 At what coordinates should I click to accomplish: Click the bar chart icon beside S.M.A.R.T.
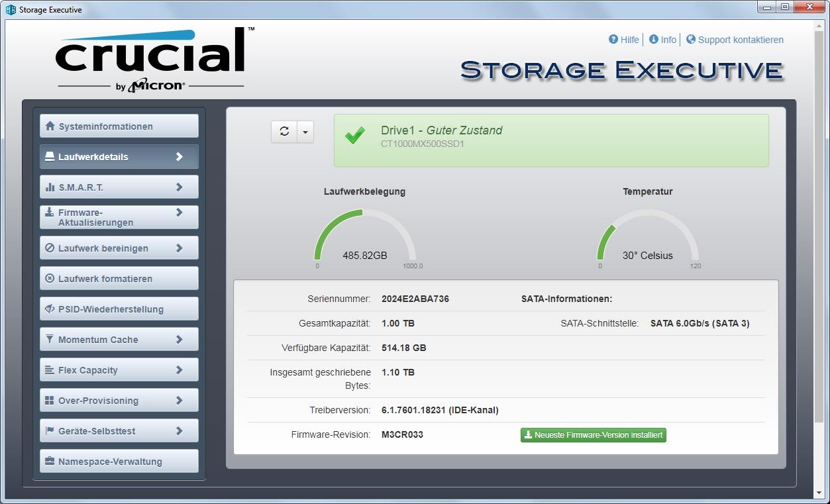pos(50,187)
